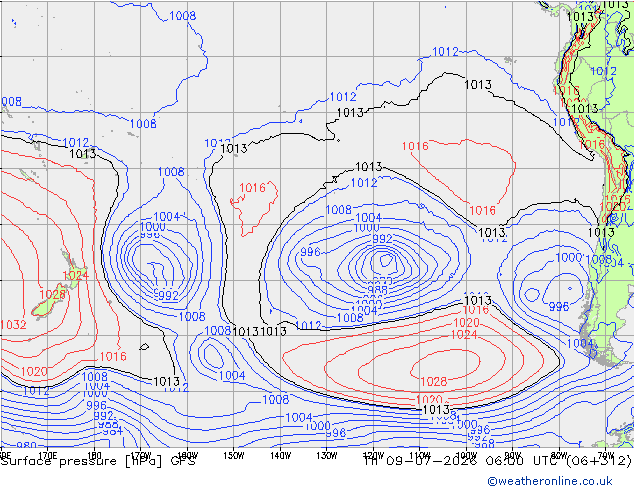The image size is (634, 490).
Task: Click the 1028 label over New Zealand
Action: [53, 295]
